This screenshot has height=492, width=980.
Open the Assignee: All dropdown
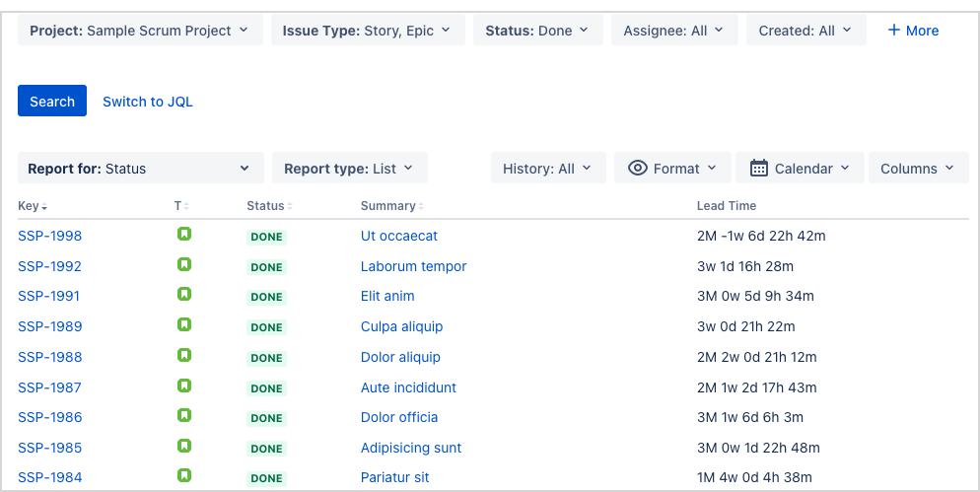[674, 30]
